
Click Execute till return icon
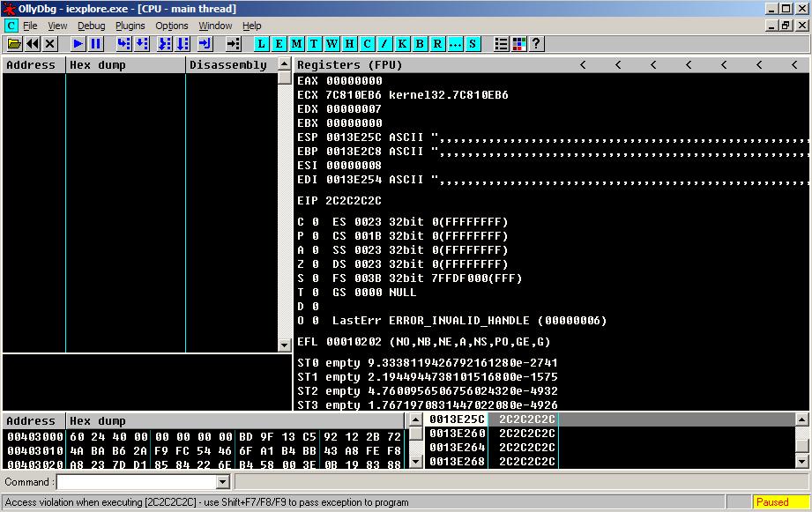point(205,44)
